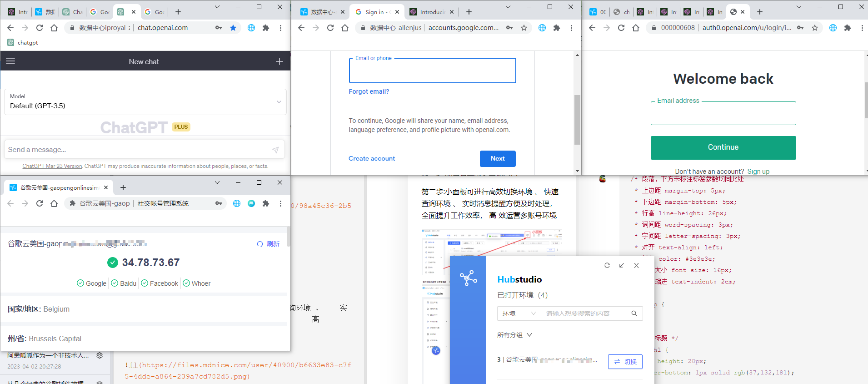
Task: Click the Baidu connectivity check label
Action: coord(124,283)
